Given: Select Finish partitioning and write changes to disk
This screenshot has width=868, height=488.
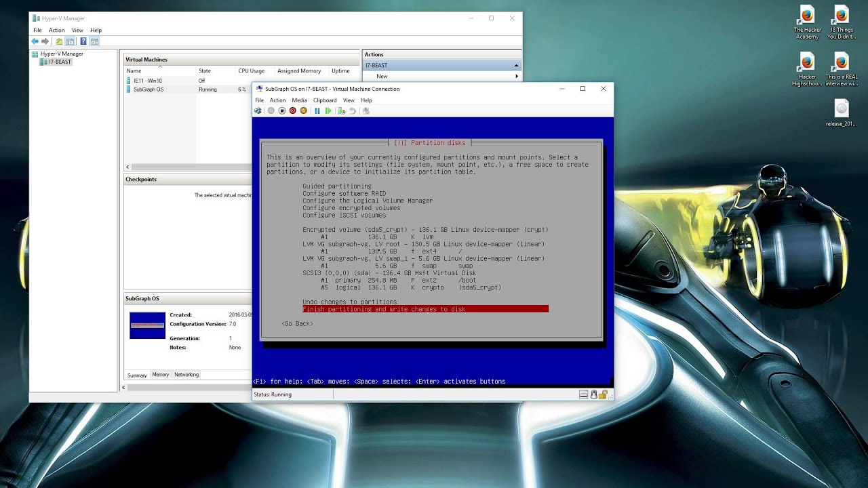Looking at the screenshot, I should (x=425, y=309).
